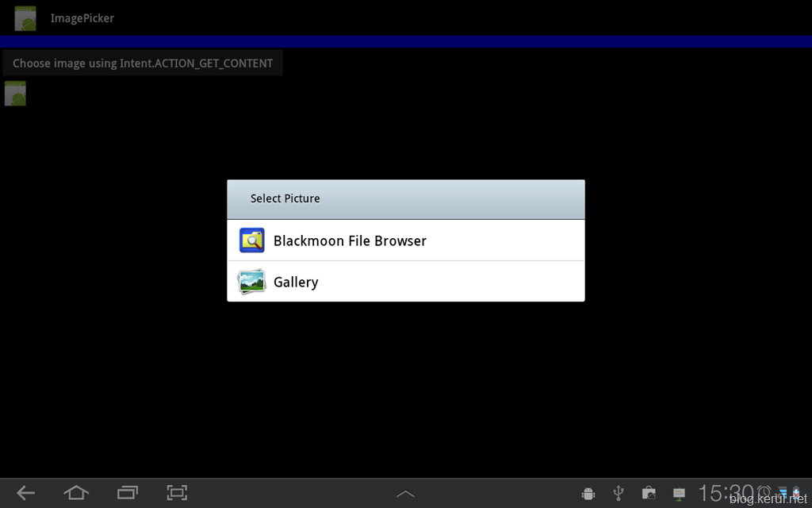
Task: Open the Recent apps button
Action: point(128,492)
